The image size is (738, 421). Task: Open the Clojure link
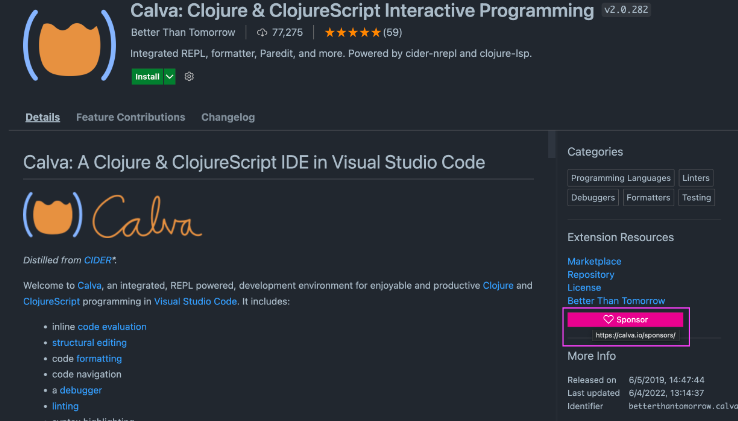(x=498, y=285)
